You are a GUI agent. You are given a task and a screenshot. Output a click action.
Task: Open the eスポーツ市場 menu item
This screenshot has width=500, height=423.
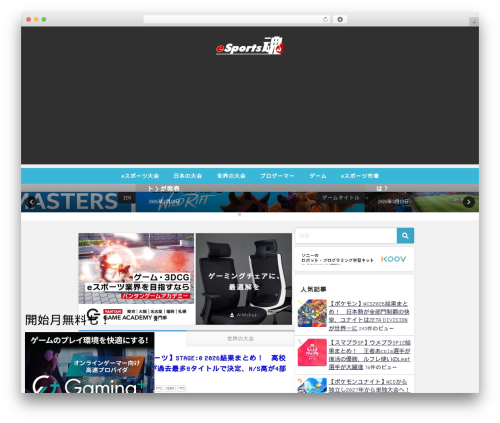tap(360, 176)
